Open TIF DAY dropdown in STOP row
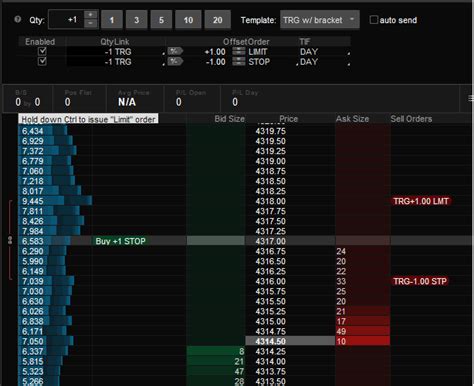 324,62
